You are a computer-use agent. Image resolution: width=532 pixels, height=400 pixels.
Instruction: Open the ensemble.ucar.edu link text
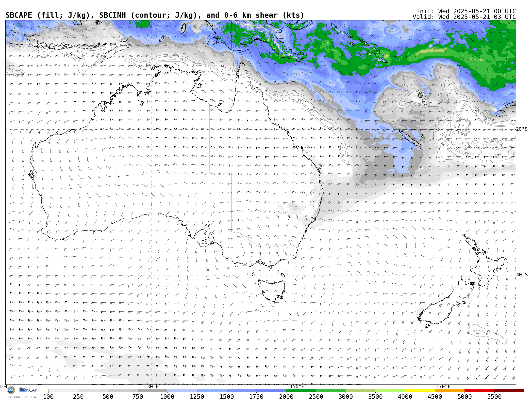[x=22, y=397]
